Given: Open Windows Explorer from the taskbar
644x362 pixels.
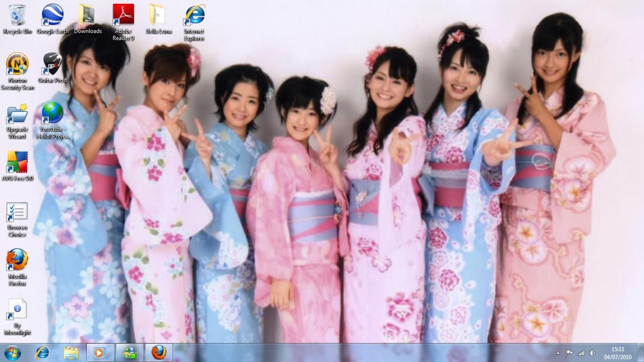Looking at the screenshot, I should click(x=71, y=353).
